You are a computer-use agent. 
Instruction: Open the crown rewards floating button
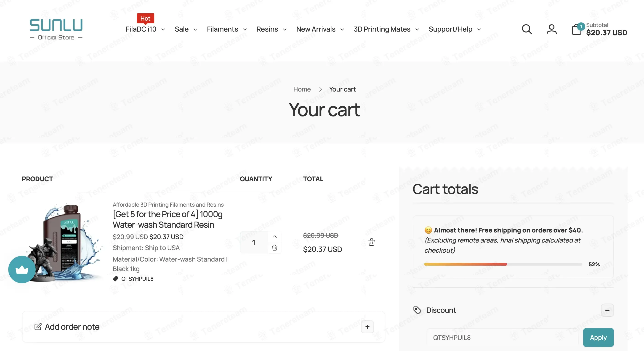22,269
